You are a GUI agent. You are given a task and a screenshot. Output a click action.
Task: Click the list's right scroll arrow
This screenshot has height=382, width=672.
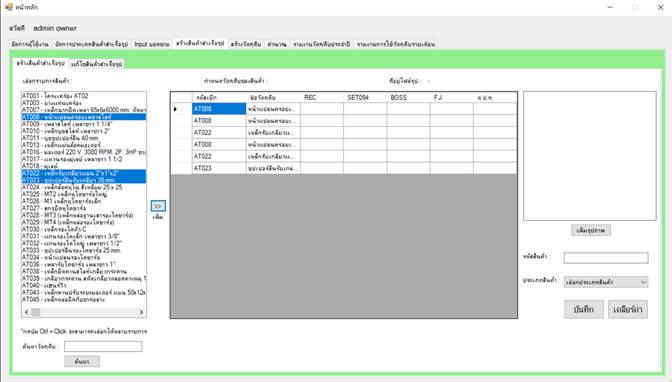coord(141,312)
